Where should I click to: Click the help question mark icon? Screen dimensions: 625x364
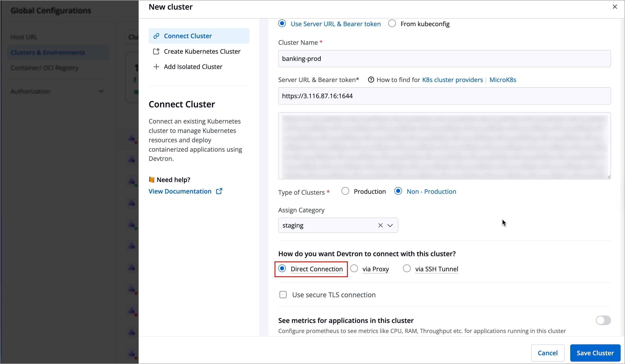[371, 80]
